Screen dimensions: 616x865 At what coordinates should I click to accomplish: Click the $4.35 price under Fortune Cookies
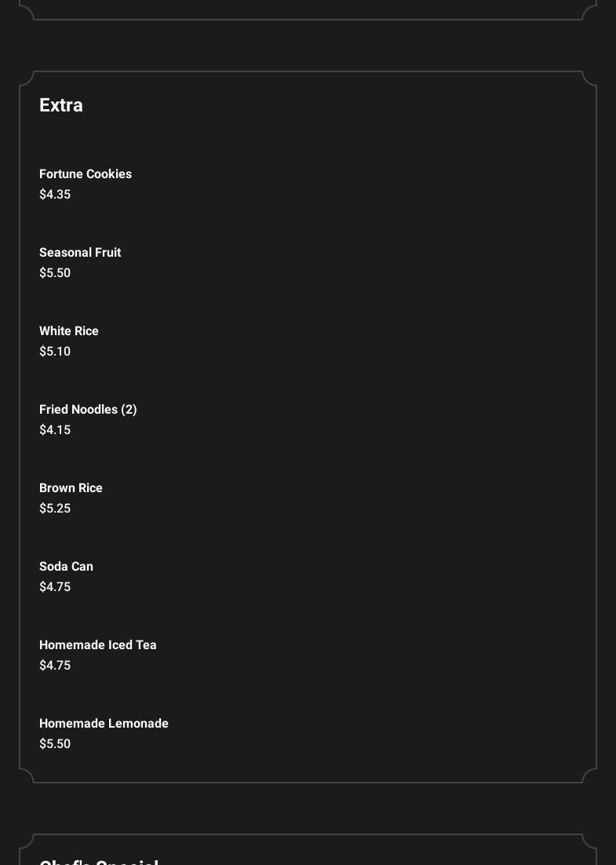pyautogui.click(x=55, y=195)
